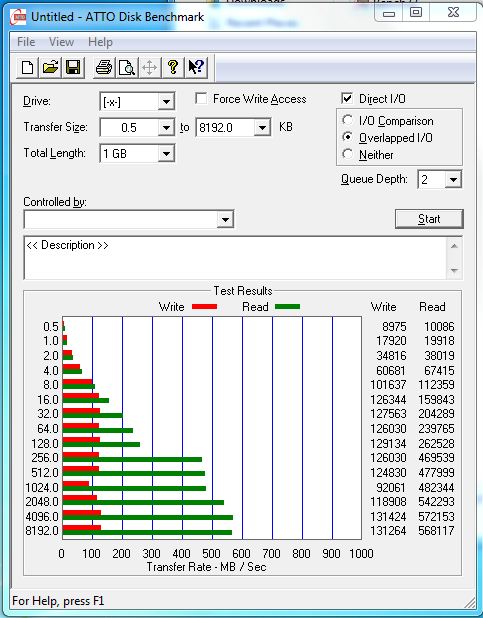Open Print Preview toolbar icon
Screen dimensions: 483x618
point(127,67)
